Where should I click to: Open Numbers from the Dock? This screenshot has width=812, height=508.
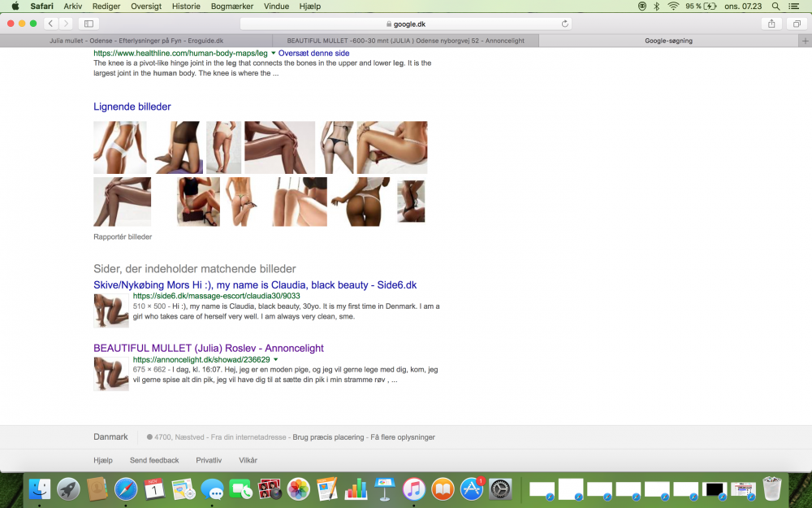(356, 488)
